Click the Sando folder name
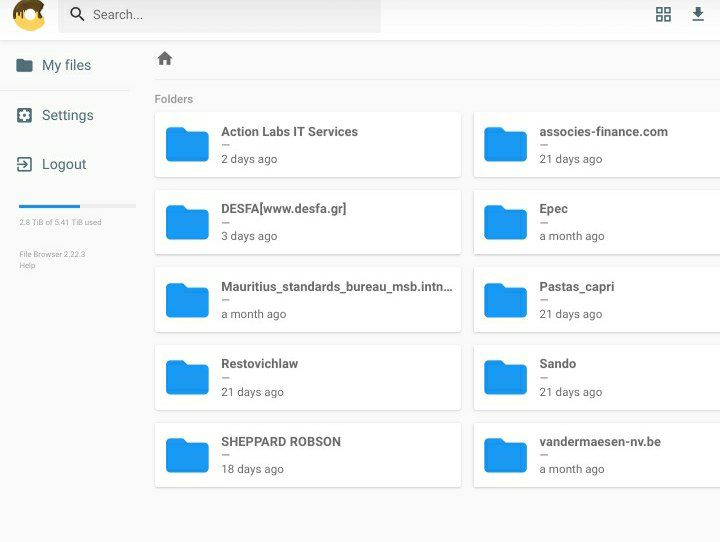720x542 pixels. coord(557,364)
